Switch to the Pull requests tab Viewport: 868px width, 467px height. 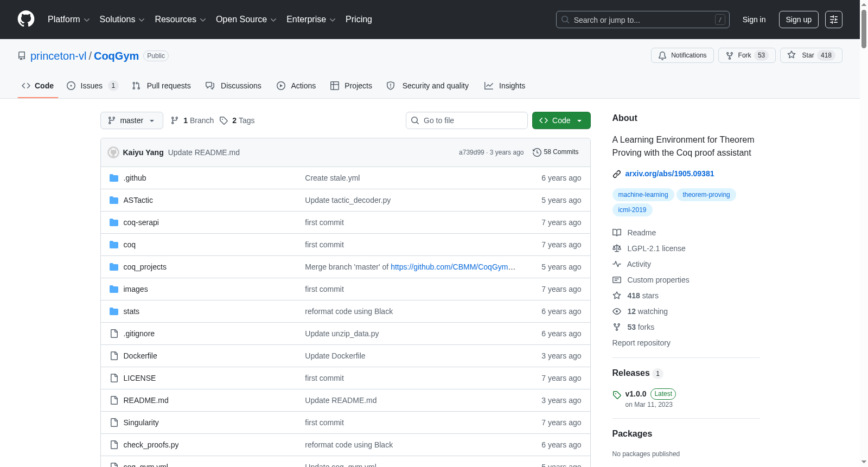point(162,86)
